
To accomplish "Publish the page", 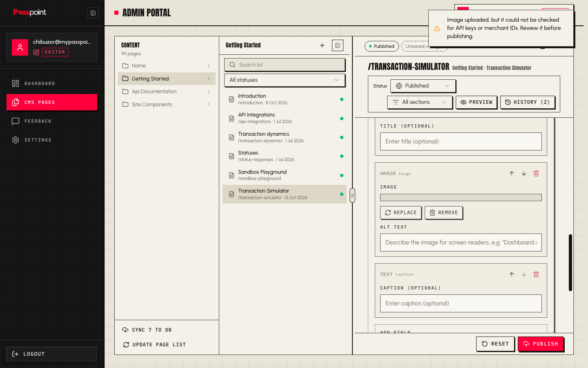I will point(541,344).
